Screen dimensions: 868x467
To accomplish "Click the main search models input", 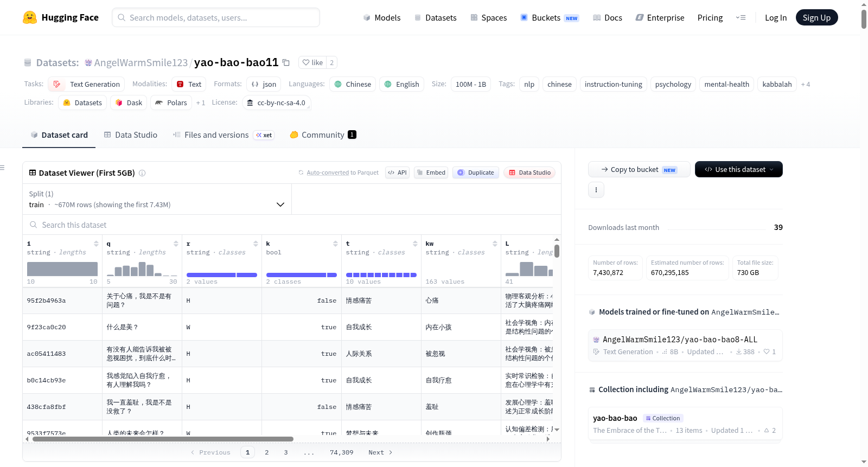I will (x=216, y=17).
